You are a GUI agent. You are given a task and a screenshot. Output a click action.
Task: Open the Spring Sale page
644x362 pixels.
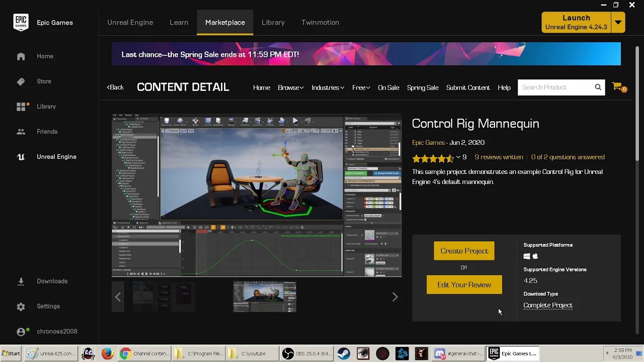point(423,87)
